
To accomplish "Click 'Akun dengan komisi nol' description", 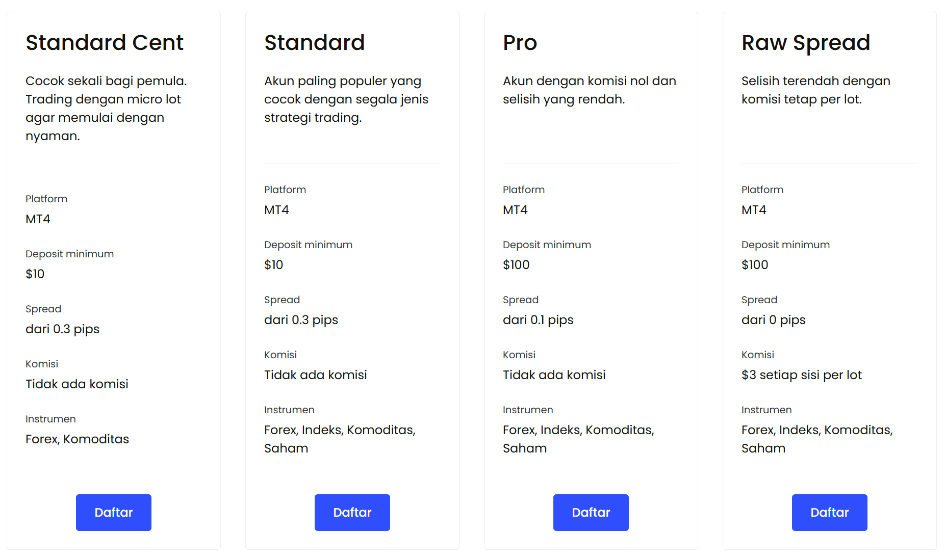I will pos(590,90).
